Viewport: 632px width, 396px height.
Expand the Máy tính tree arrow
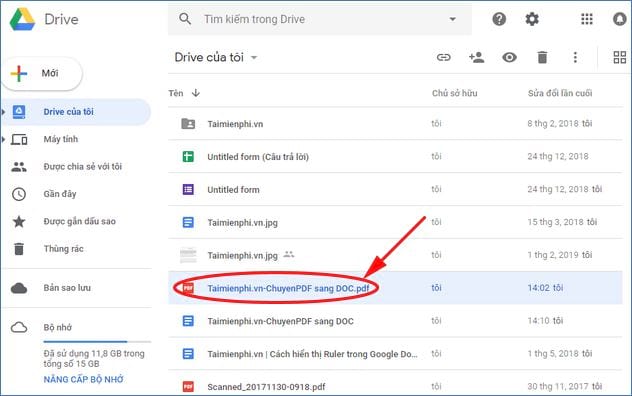[x=4, y=139]
